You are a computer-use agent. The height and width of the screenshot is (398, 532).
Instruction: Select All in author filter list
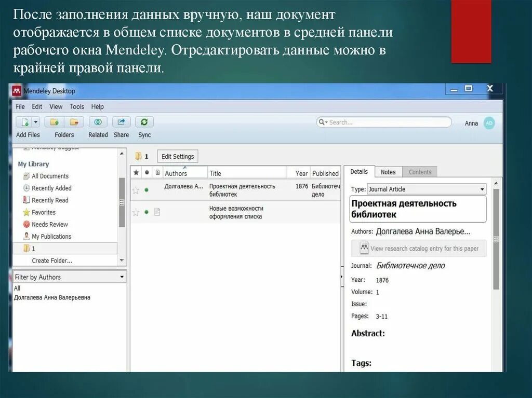17,288
